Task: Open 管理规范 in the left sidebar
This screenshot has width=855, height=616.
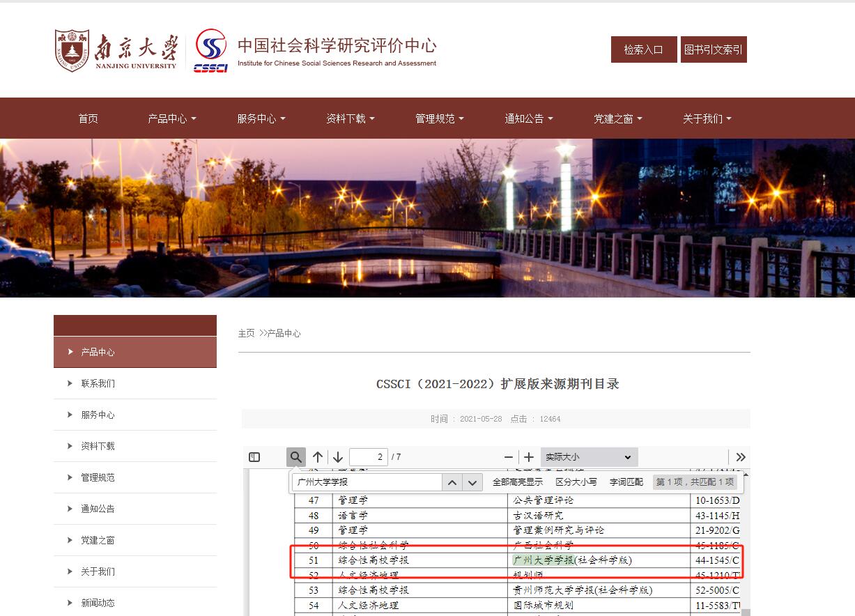Action: (x=135, y=477)
